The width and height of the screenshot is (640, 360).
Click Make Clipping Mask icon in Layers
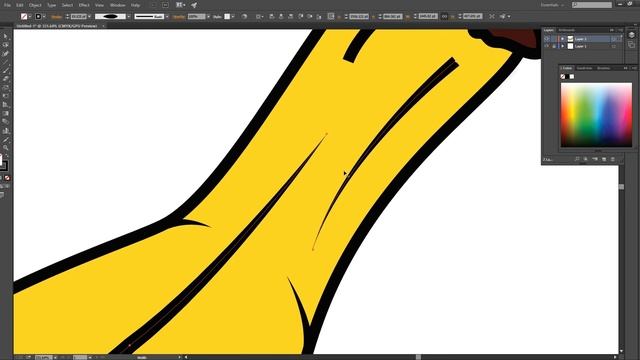[x=586, y=159]
